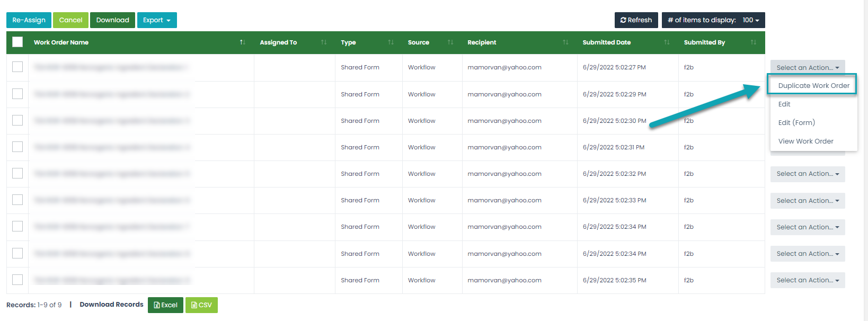Click Recipient column sort icon
Viewport: 868px width, 321px height.
click(x=565, y=42)
